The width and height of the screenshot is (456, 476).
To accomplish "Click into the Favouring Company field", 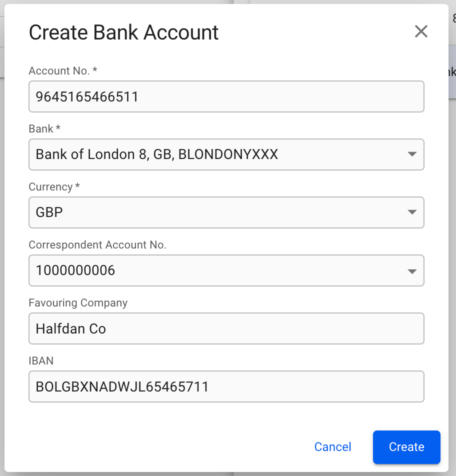I will point(226,328).
